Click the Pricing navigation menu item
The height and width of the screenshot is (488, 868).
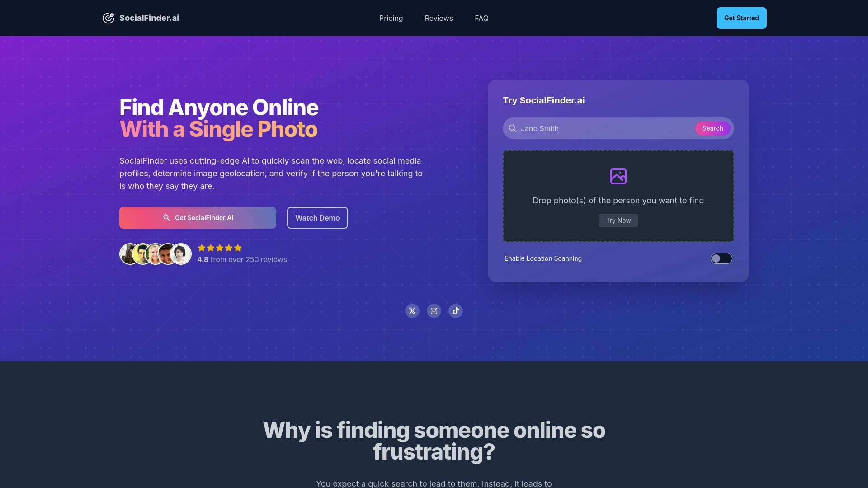pos(391,18)
